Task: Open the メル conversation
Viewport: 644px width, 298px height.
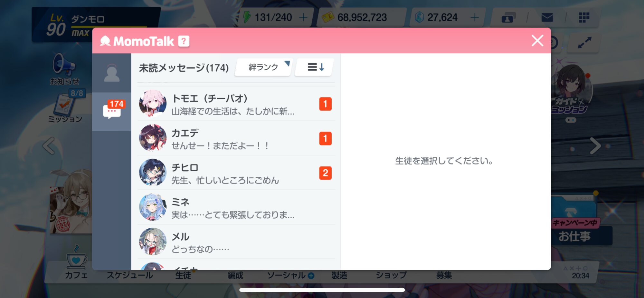Action: 236,242
